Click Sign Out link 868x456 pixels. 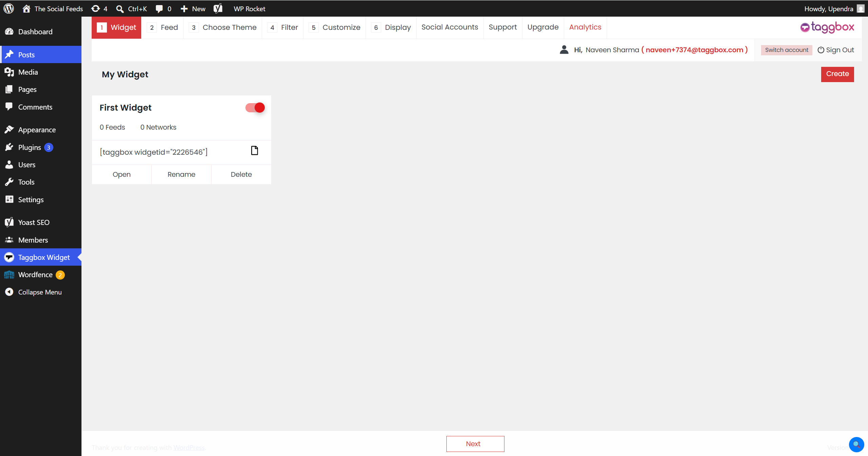[x=836, y=50]
